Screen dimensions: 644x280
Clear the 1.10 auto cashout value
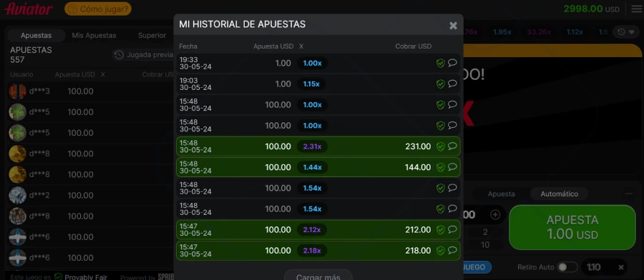(x=621, y=267)
